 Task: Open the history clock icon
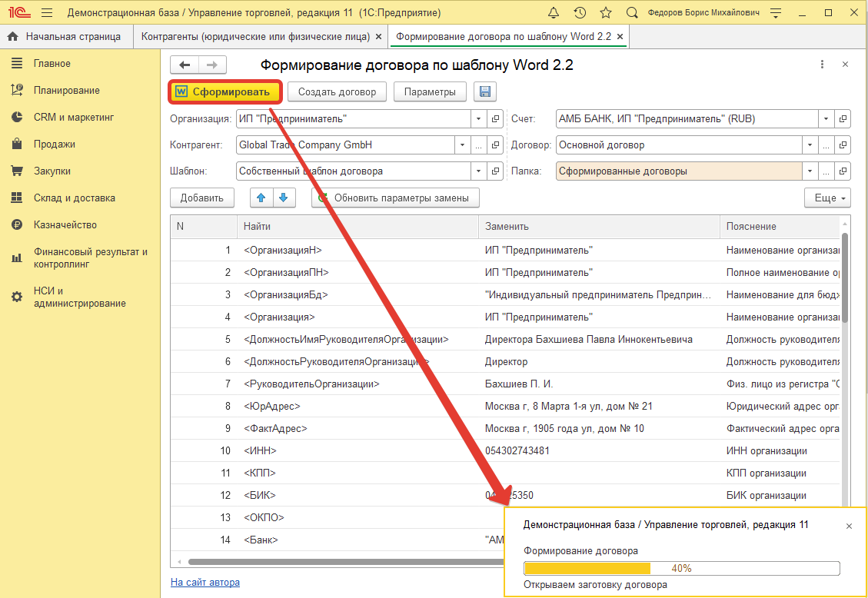click(x=580, y=13)
